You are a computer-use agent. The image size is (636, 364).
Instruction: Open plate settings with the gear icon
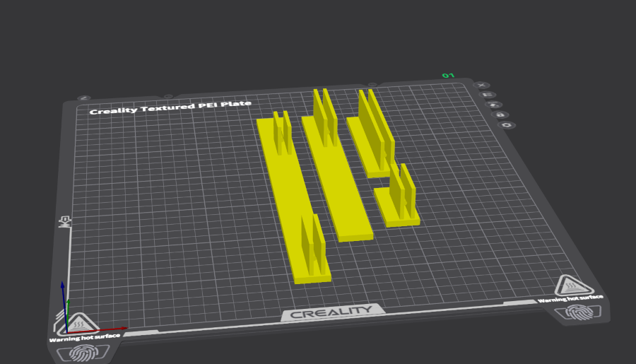click(506, 125)
